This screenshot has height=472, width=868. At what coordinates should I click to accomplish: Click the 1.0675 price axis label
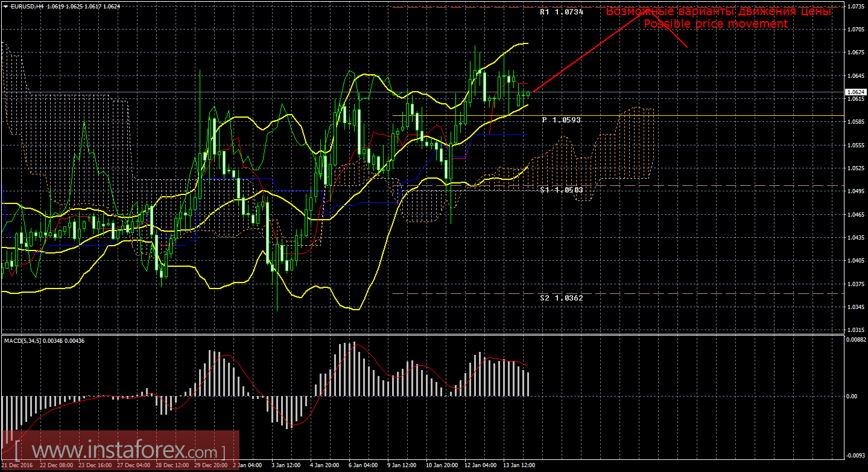click(x=856, y=53)
